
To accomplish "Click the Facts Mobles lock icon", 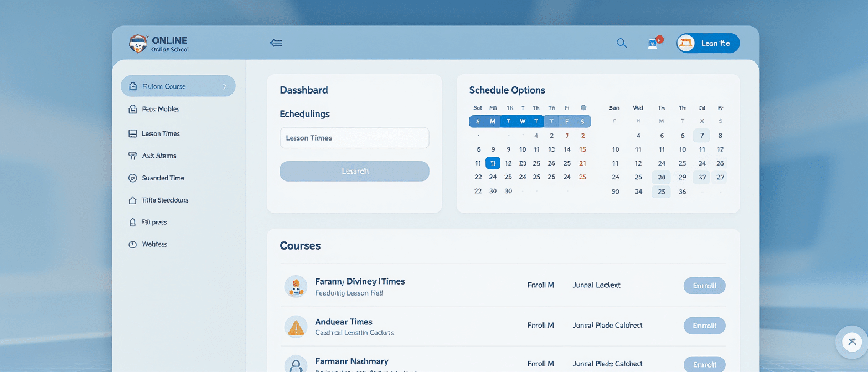I will click(x=132, y=109).
